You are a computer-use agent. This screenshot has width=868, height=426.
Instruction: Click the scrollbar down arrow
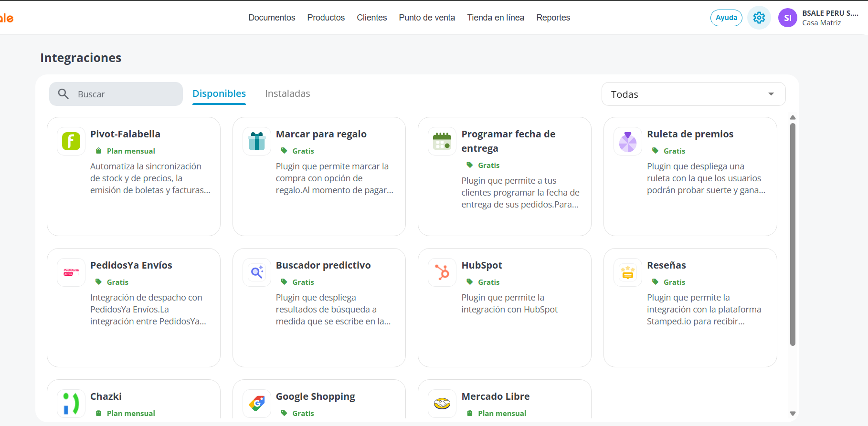pyautogui.click(x=793, y=414)
